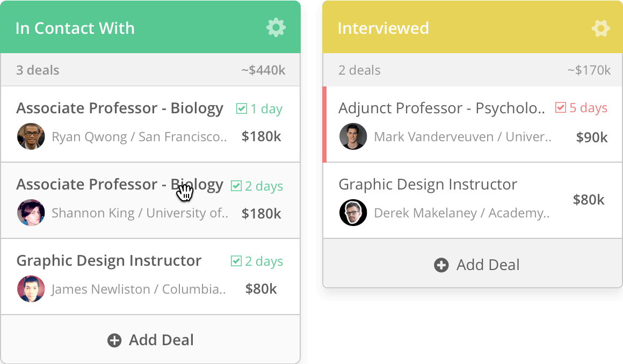Toggle checkbox on James Newliston's 2 days task
Screen dimensions: 623x364
coord(236,261)
